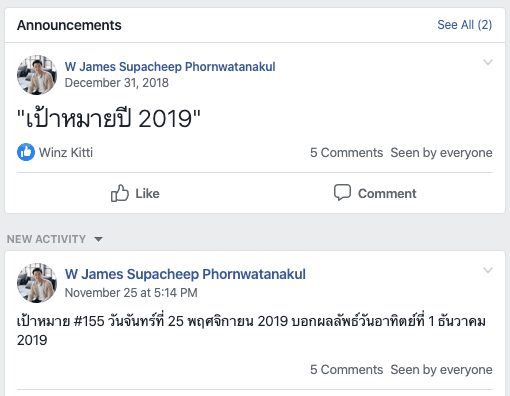This screenshot has height=396, width=510.
Task: Click the November 25 at 5:14 PM timestamp
Action: click(131, 293)
